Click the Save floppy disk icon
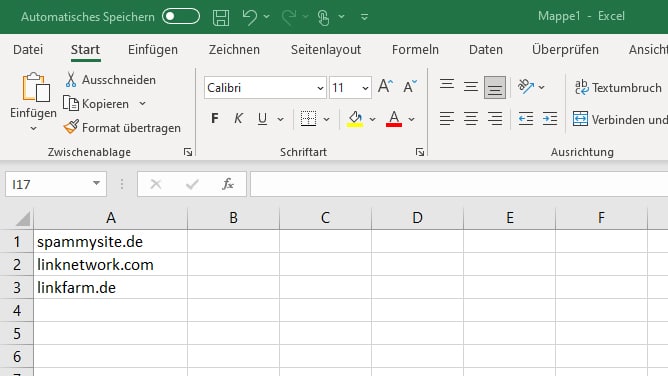 point(221,17)
